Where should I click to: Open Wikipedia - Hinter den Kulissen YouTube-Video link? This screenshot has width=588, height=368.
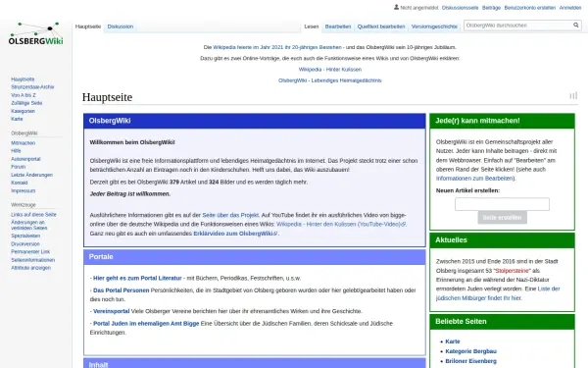coord(341,224)
